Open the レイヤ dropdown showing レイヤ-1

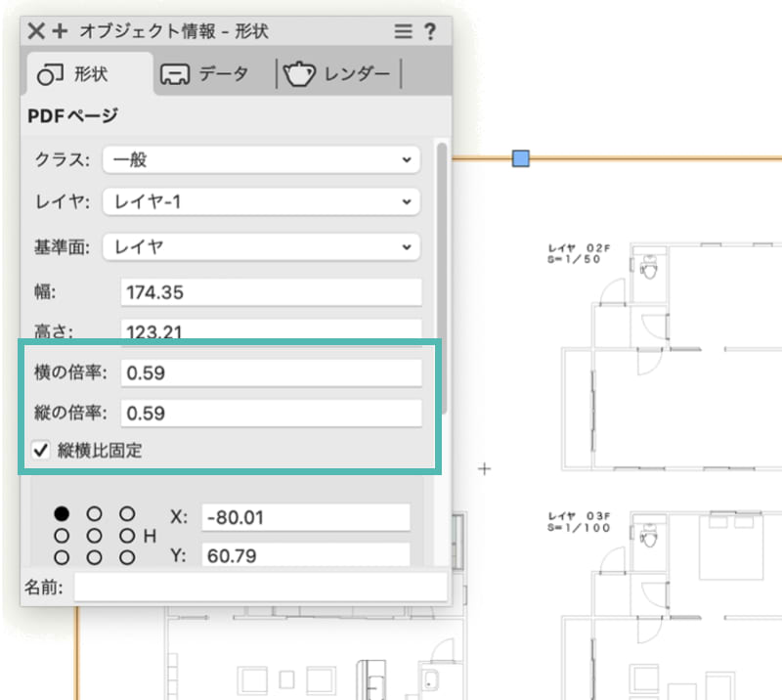tap(261, 202)
